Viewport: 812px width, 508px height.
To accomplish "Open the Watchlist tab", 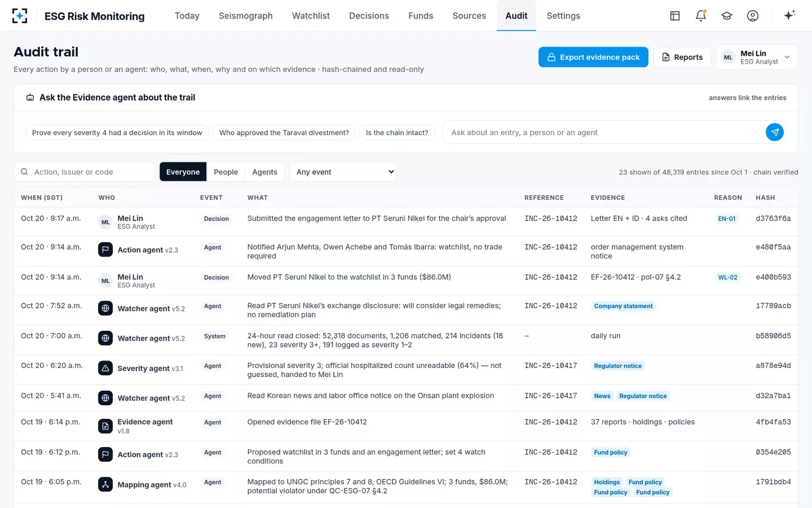I will pyautogui.click(x=311, y=16).
